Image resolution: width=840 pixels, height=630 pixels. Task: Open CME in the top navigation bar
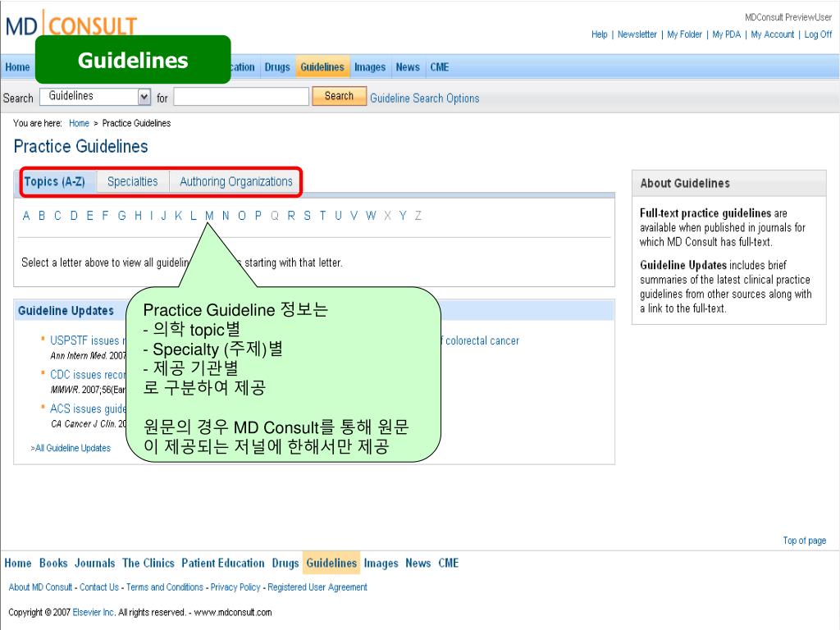440,67
